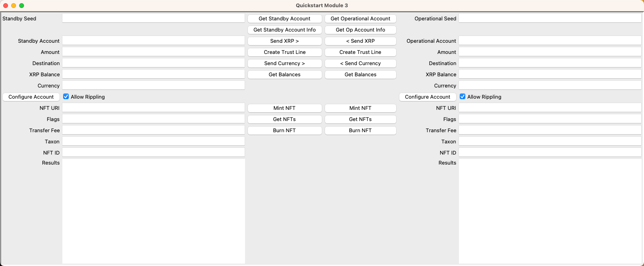Click the 'Send Currency >' button
The width and height of the screenshot is (644, 266).
coord(284,64)
